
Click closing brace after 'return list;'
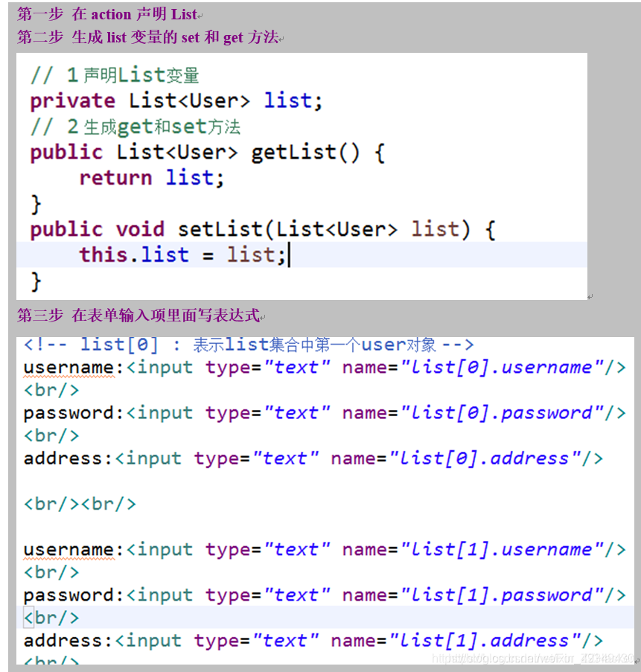pyautogui.click(x=36, y=204)
